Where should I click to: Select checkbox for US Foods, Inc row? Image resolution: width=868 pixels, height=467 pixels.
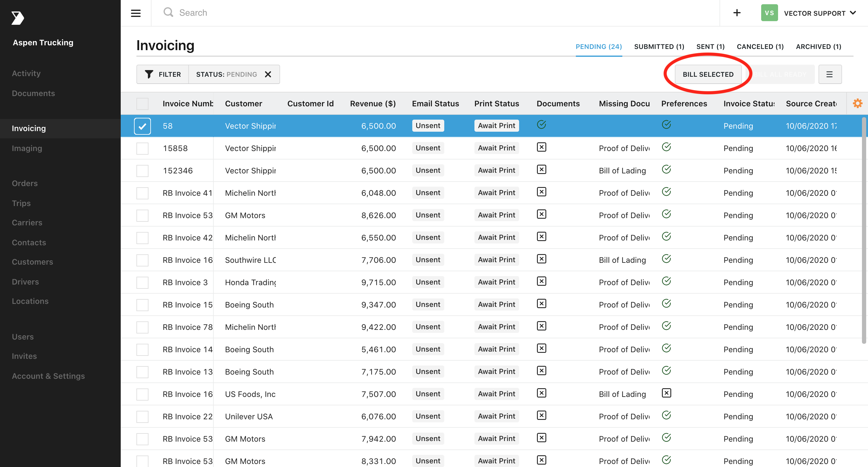[142, 395]
